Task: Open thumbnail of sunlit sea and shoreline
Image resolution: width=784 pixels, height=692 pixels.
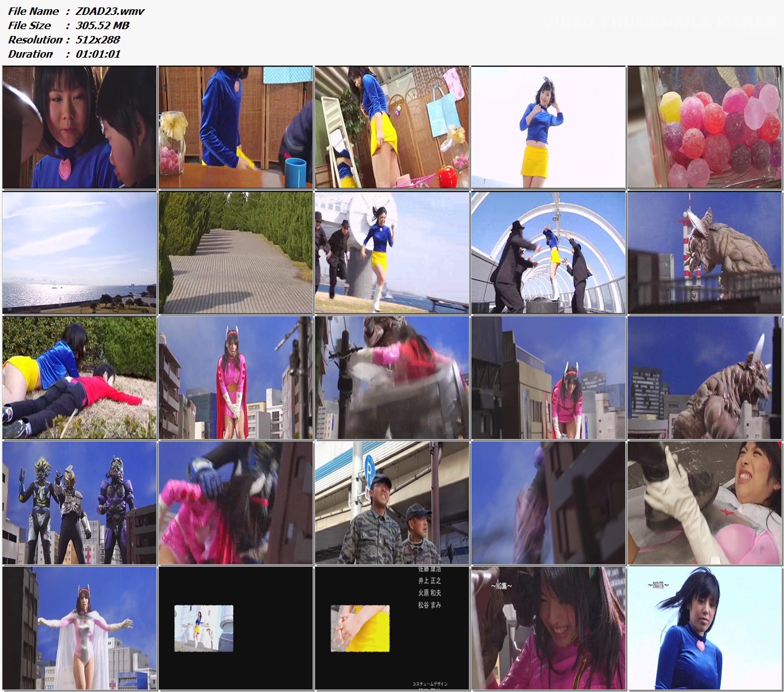Action: point(79,252)
